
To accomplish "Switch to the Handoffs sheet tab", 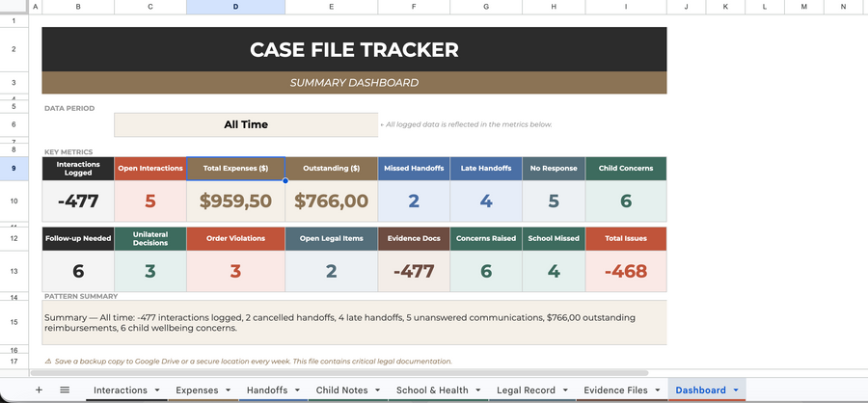I will point(267,390).
